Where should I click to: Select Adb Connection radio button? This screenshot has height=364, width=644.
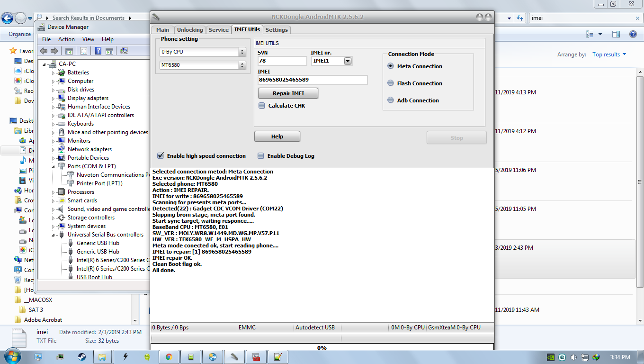tap(391, 100)
